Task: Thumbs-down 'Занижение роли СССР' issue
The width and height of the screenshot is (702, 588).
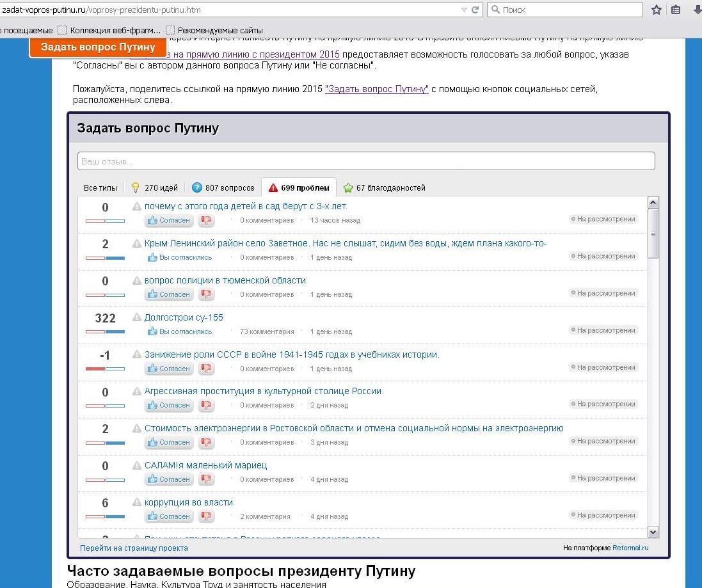Action: coord(207,369)
